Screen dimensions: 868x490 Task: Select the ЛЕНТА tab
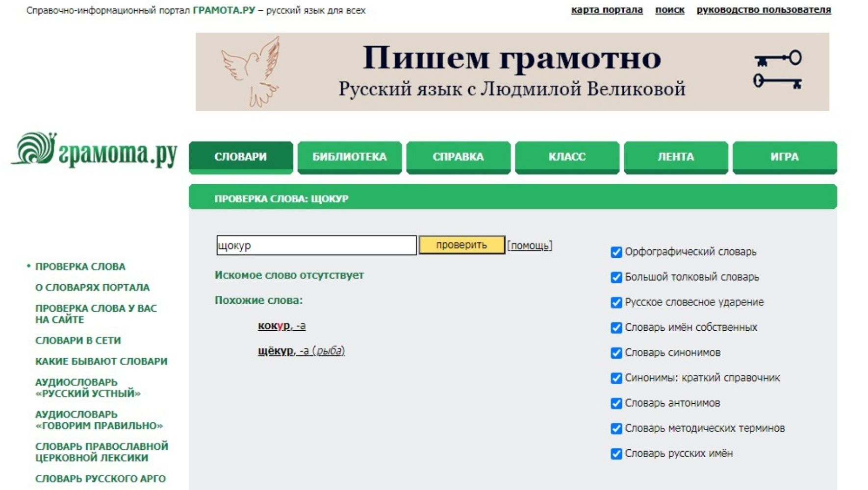[676, 157]
